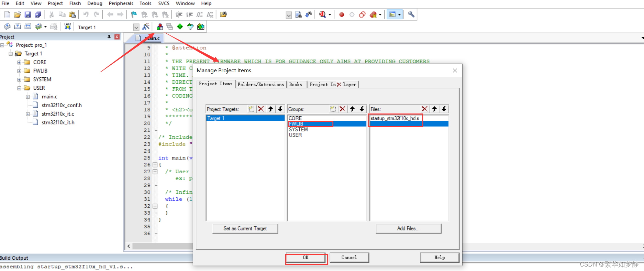Image resolution: width=644 pixels, height=271 pixels.
Task: Select stm32f10x_conf.h in project tree
Action: click(x=62, y=105)
